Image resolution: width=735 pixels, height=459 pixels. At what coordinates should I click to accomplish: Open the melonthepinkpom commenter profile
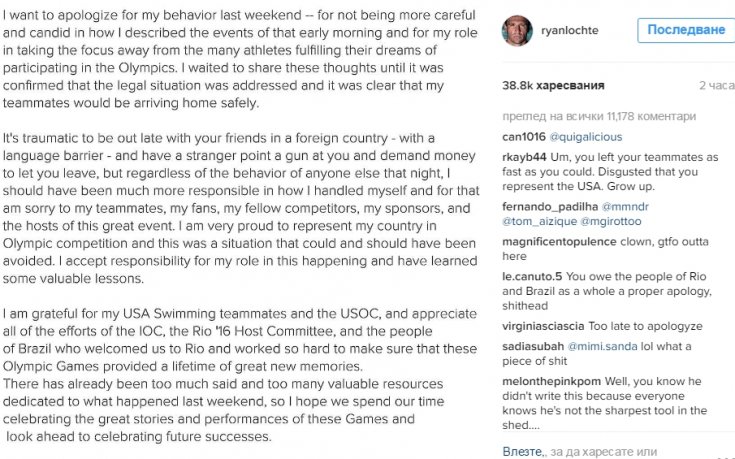[x=551, y=382]
